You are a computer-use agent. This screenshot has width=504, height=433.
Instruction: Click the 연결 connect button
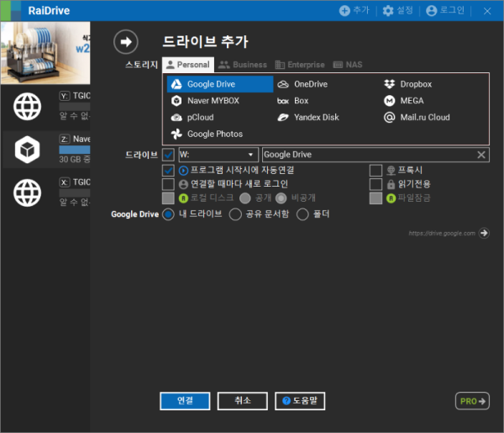pos(185,401)
